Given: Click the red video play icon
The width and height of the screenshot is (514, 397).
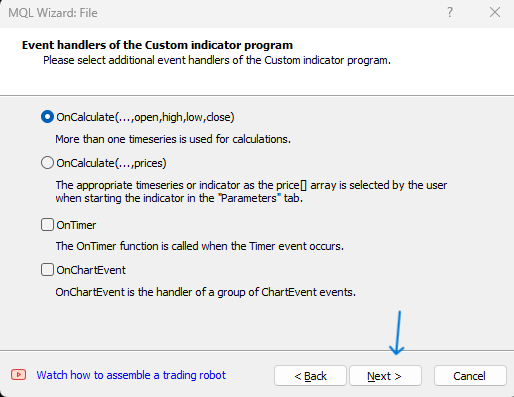Looking at the screenshot, I should pyautogui.click(x=18, y=375).
